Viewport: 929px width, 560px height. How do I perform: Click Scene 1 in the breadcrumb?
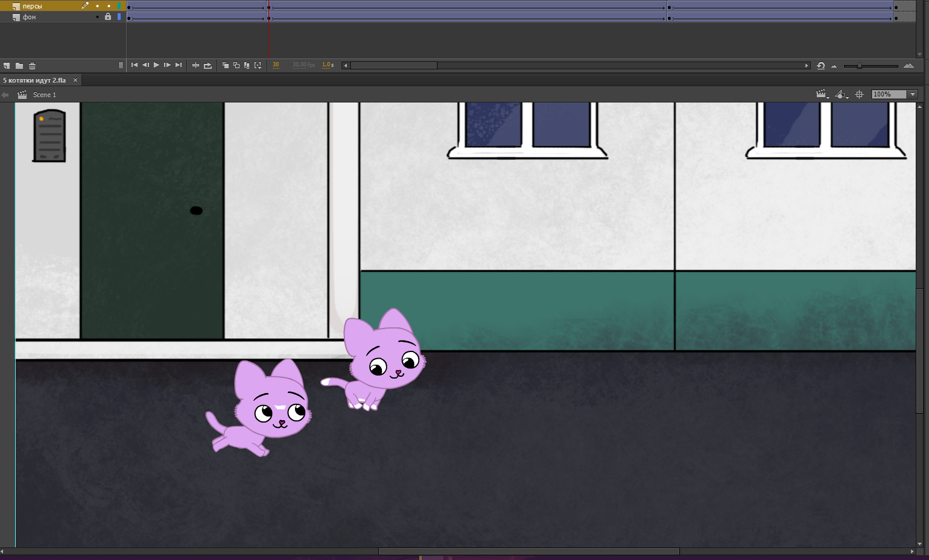[44, 95]
